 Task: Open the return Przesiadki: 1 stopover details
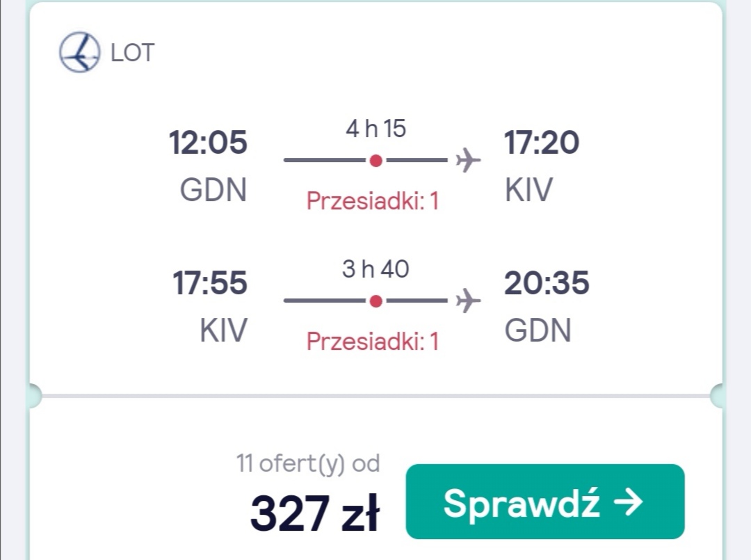[373, 342]
